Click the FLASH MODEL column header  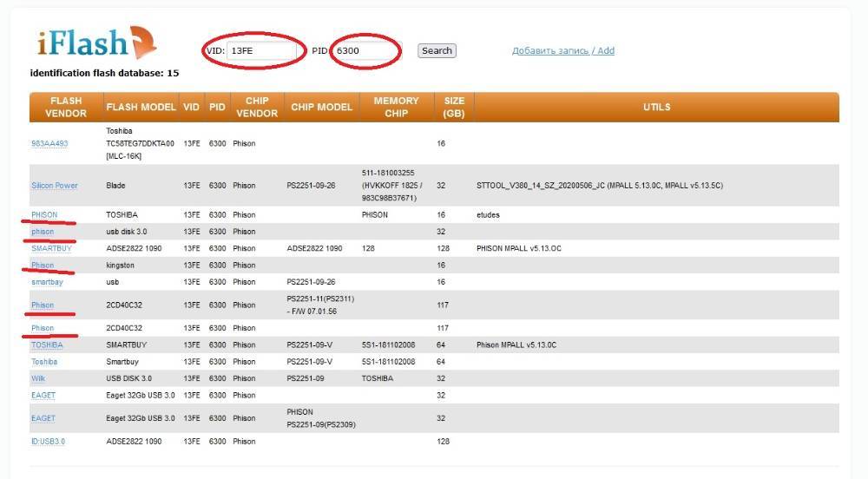(x=141, y=108)
